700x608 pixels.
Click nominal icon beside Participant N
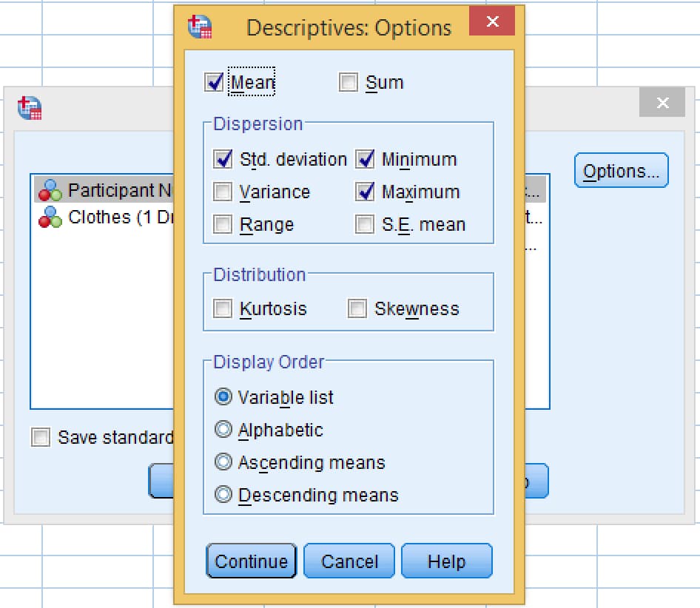click(x=50, y=190)
